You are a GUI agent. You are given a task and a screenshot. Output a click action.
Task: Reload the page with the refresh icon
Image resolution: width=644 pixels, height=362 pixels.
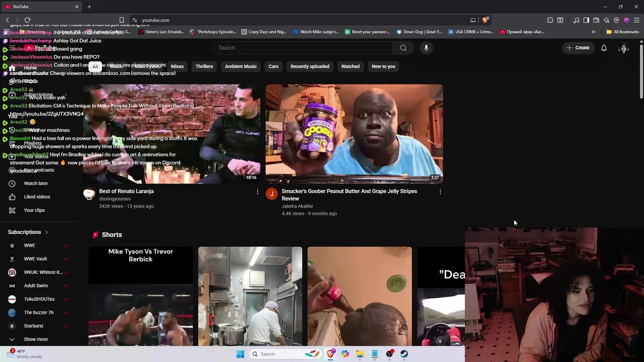tap(27, 20)
